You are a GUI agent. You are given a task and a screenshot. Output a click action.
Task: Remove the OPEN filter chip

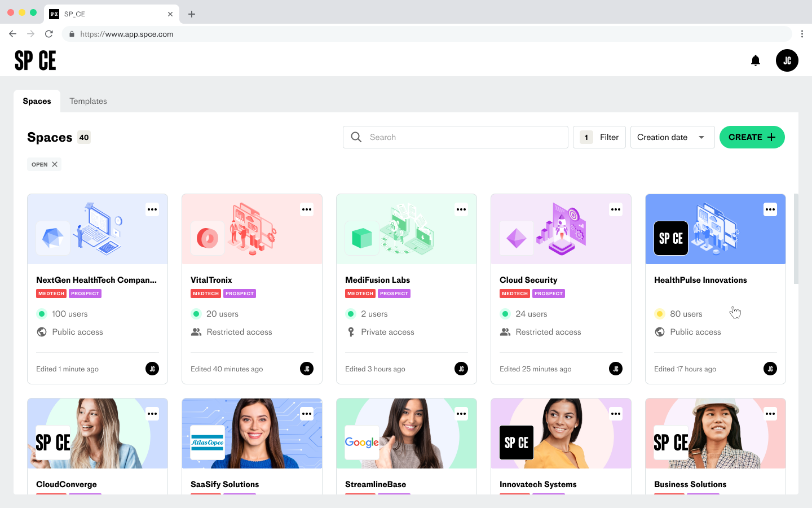pyautogui.click(x=54, y=164)
